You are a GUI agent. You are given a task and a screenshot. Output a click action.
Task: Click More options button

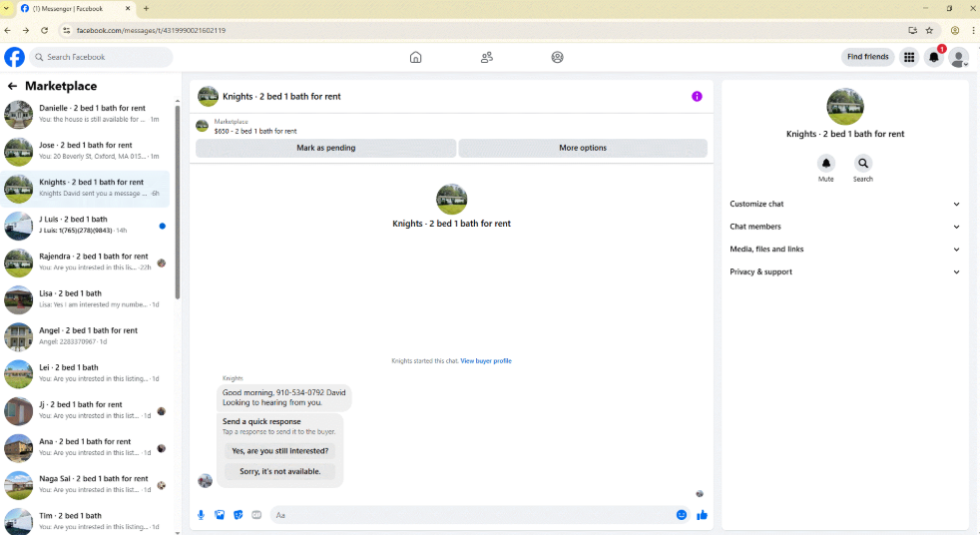[583, 148]
